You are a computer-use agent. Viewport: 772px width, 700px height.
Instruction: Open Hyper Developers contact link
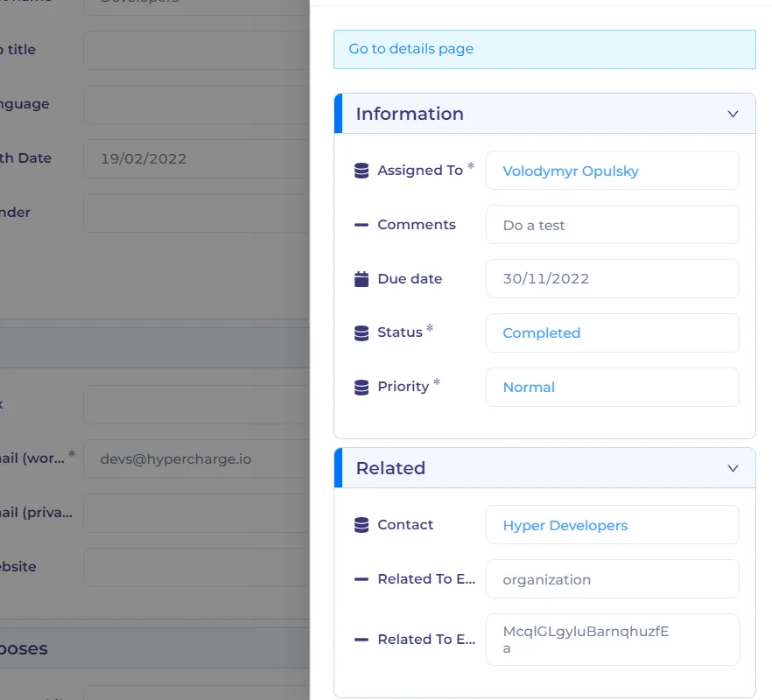[x=565, y=525]
